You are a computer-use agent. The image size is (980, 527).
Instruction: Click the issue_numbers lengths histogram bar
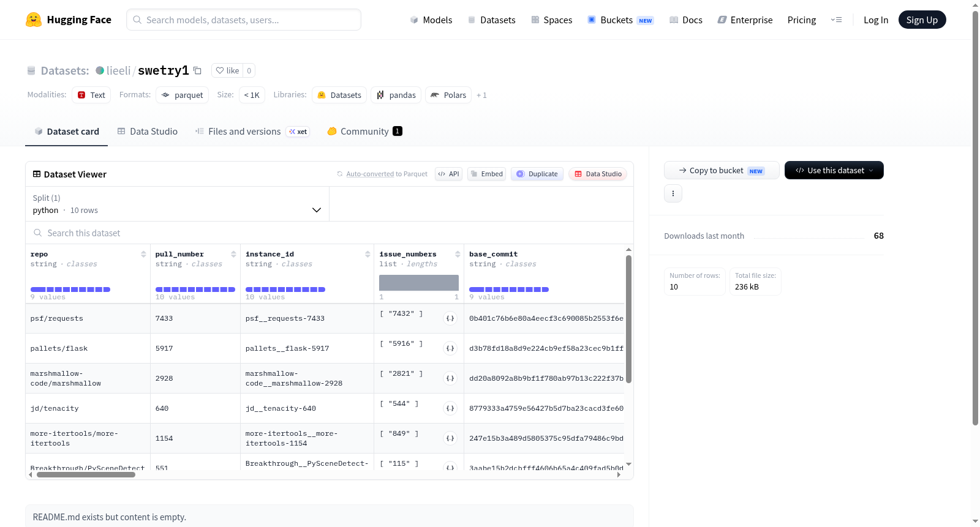(x=419, y=283)
